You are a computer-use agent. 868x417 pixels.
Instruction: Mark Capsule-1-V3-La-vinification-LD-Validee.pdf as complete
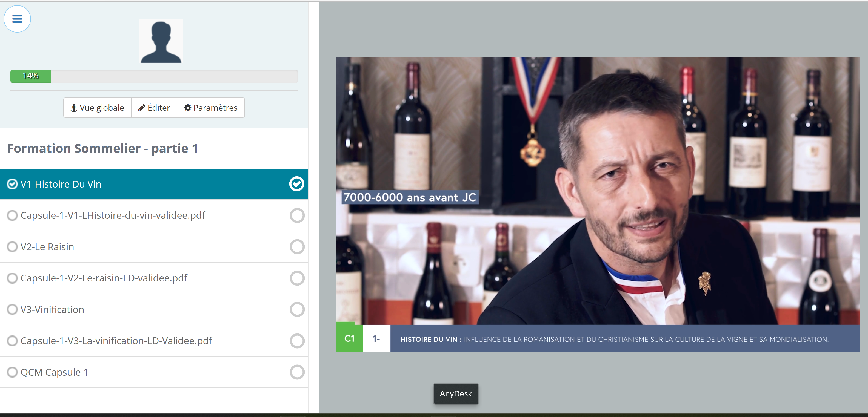(x=297, y=341)
